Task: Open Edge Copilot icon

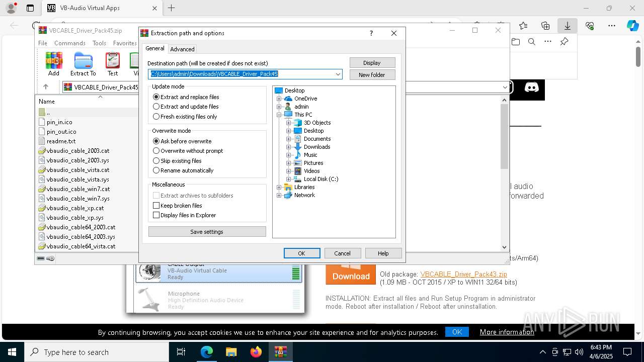Action: pyautogui.click(x=632, y=26)
